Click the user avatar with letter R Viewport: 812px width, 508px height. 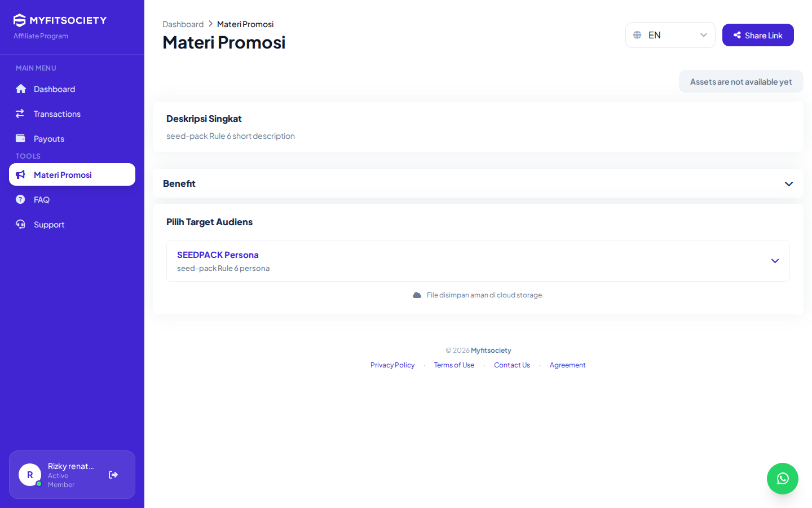click(x=30, y=475)
